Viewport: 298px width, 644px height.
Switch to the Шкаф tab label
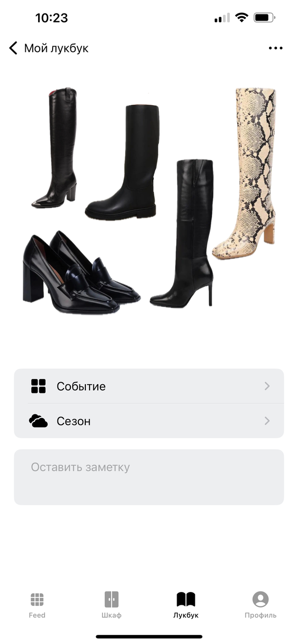coord(111,616)
